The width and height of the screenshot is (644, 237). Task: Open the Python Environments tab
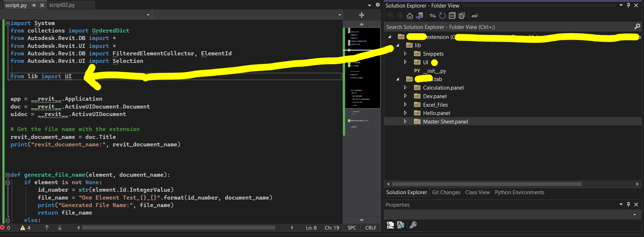[519, 192]
